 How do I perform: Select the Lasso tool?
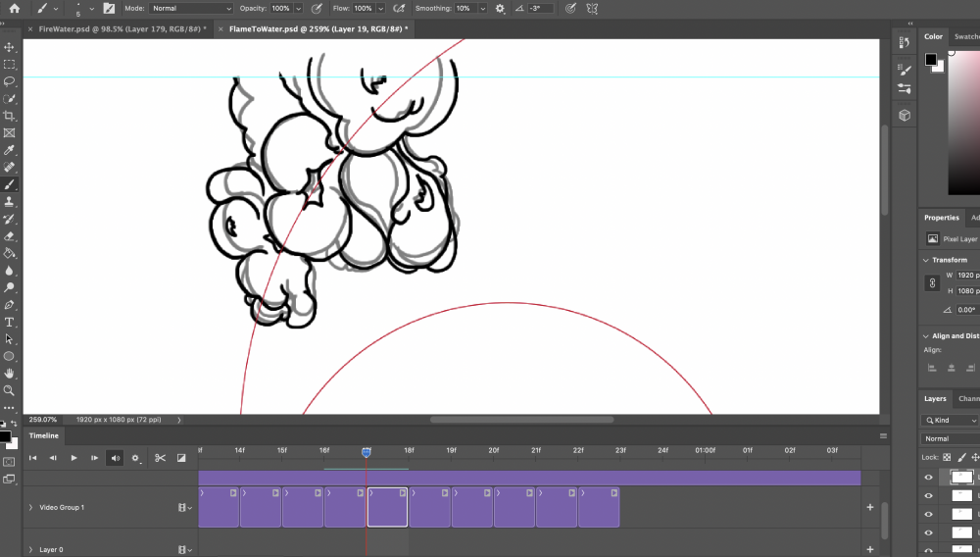click(x=10, y=81)
